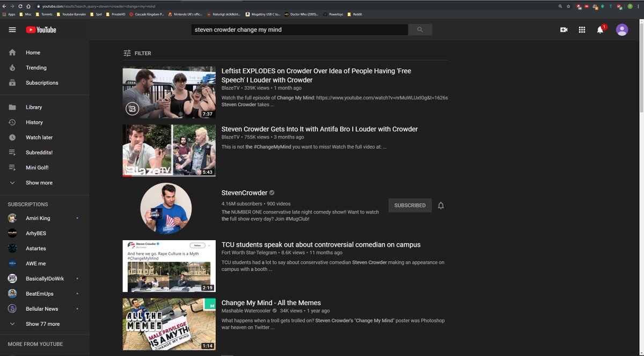644x356 pixels.
Task: Open the 2:19 TCU students thumbnail
Action: pyautogui.click(x=169, y=266)
